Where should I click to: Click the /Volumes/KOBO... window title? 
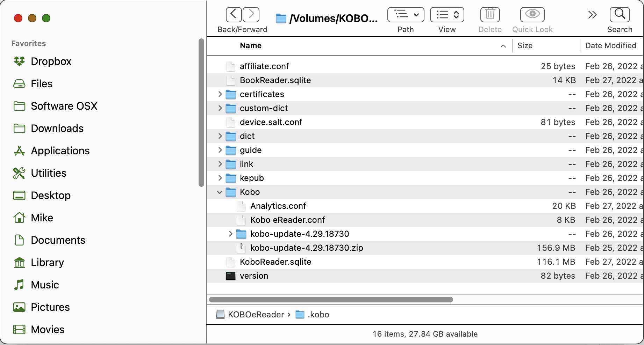[x=334, y=18]
